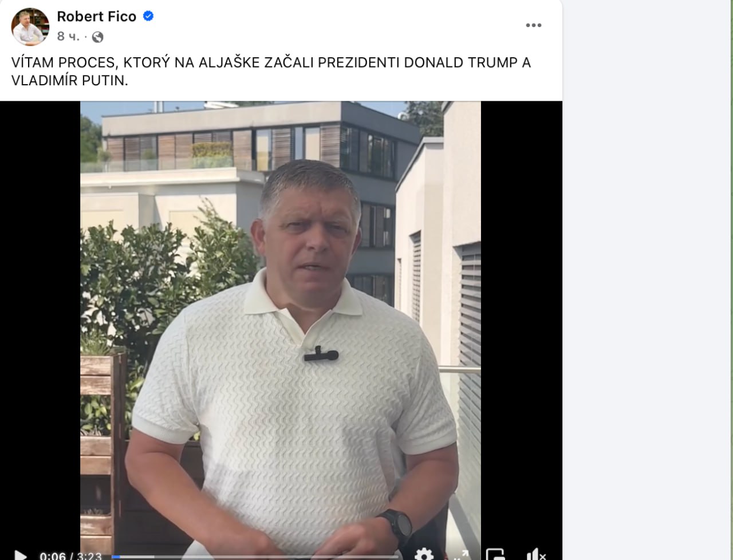Unmute the video using speaker icon

[x=535, y=555]
